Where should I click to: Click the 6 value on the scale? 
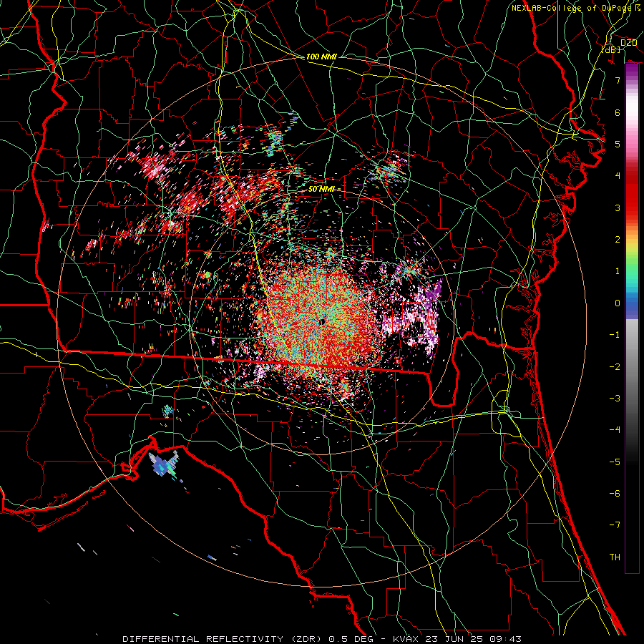617,112
